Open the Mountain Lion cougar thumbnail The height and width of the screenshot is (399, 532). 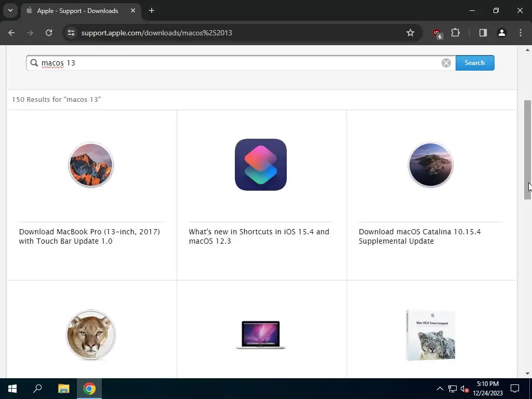91,335
